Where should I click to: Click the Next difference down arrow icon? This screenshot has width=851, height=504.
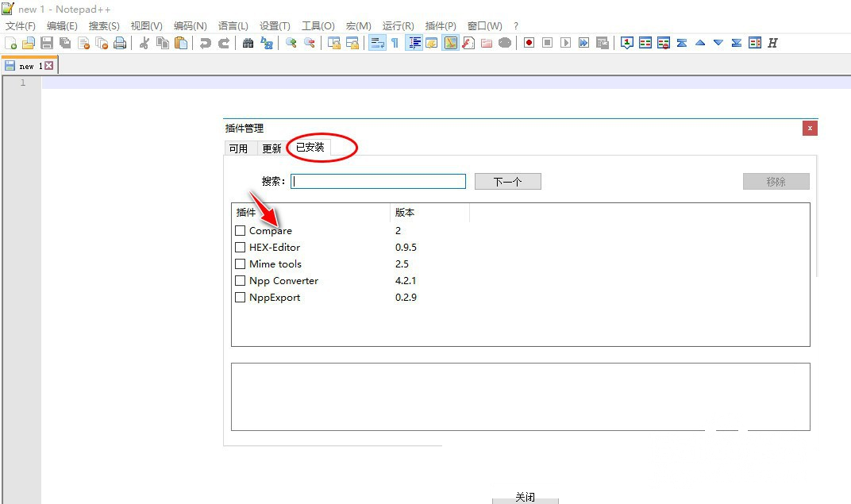[x=718, y=43]
